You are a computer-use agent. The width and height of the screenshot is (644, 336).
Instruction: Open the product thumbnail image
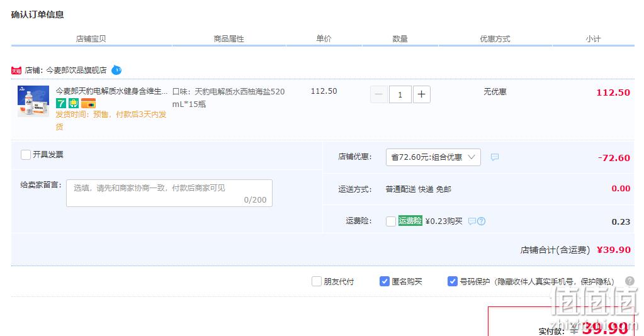point(33,101)
